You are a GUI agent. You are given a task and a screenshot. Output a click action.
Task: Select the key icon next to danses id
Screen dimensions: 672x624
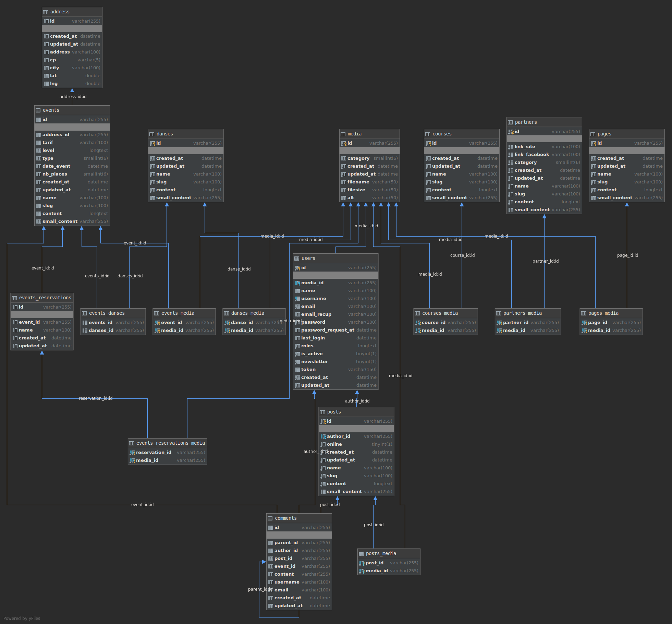pos(153,143)
